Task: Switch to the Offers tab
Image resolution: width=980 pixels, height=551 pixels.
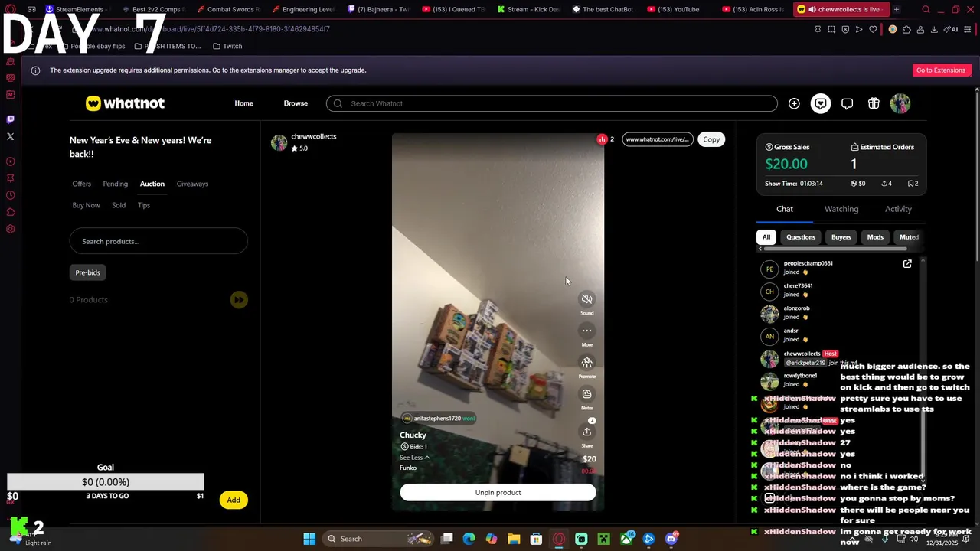Action: coord(82,184)
